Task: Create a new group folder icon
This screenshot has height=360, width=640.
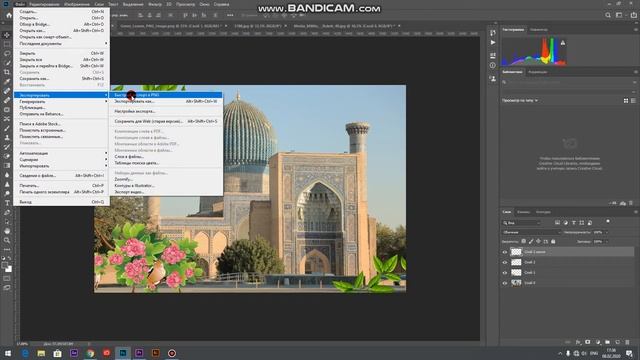Action: 608,342
